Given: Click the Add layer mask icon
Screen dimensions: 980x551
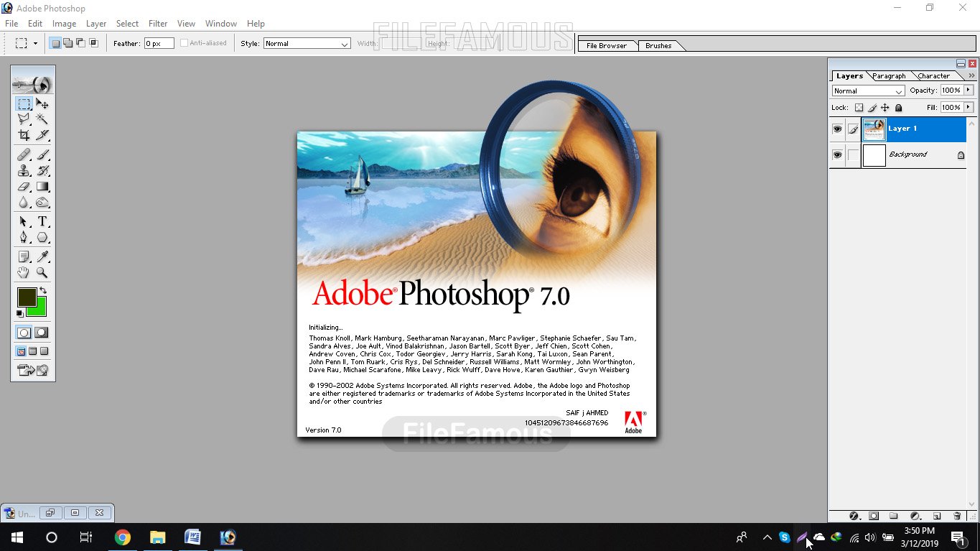Looking at the screenshot, I should click(x=874, y=516).
